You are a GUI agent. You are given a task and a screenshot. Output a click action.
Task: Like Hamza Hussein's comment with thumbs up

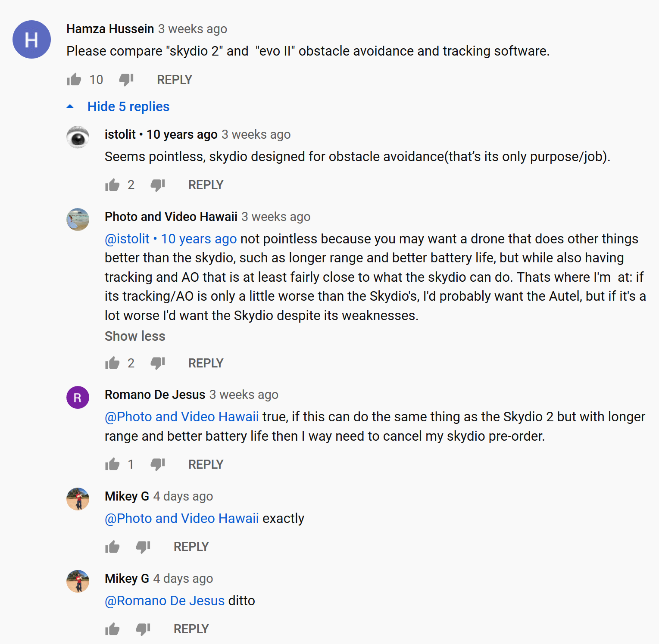point(74,80)
